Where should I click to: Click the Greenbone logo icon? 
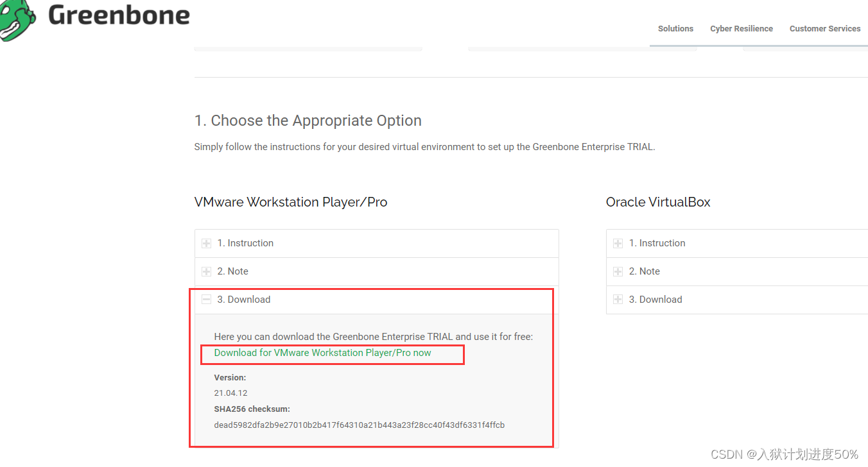[x=18, y=19]
